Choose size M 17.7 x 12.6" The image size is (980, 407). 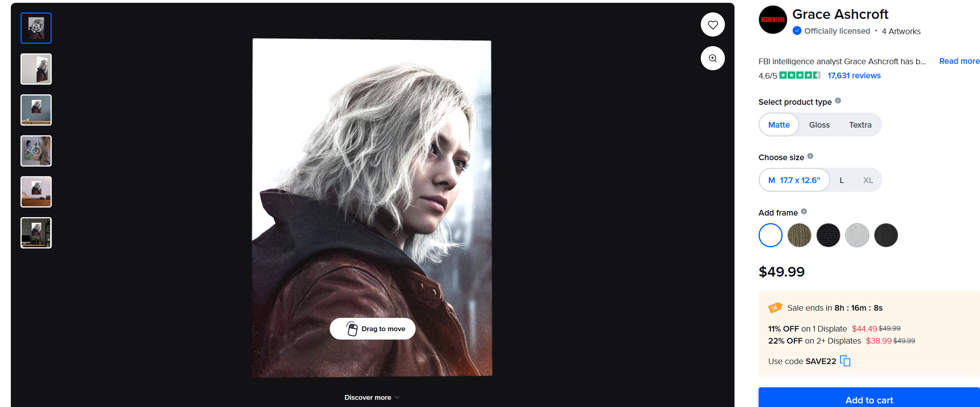tap(794, 180)
